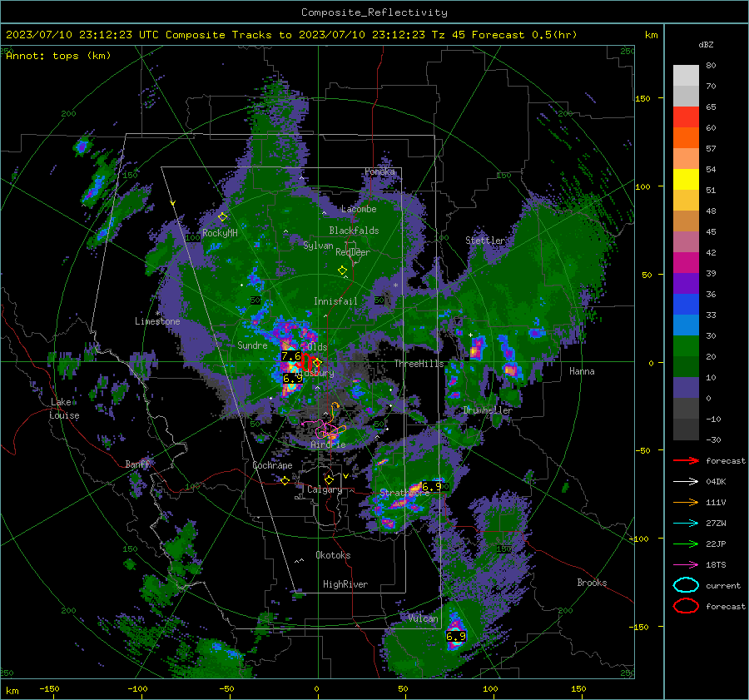The height and width of the screenshot is (700, 749).
Task: Click the RockyMH town label
Action: 220,233
